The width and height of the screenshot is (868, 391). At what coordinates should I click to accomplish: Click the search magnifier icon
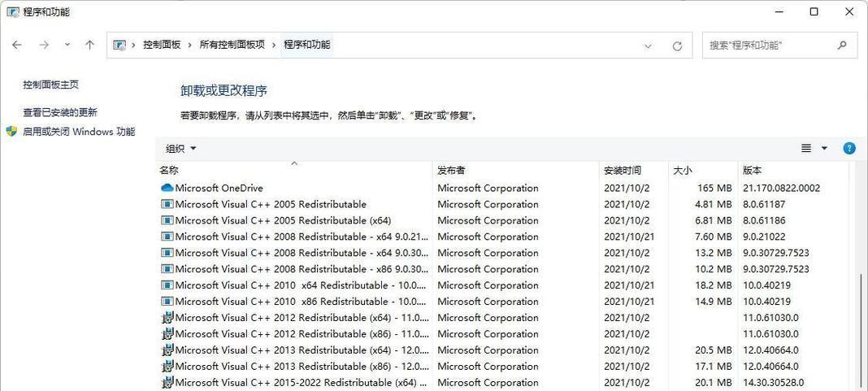[x=842, y=45]
